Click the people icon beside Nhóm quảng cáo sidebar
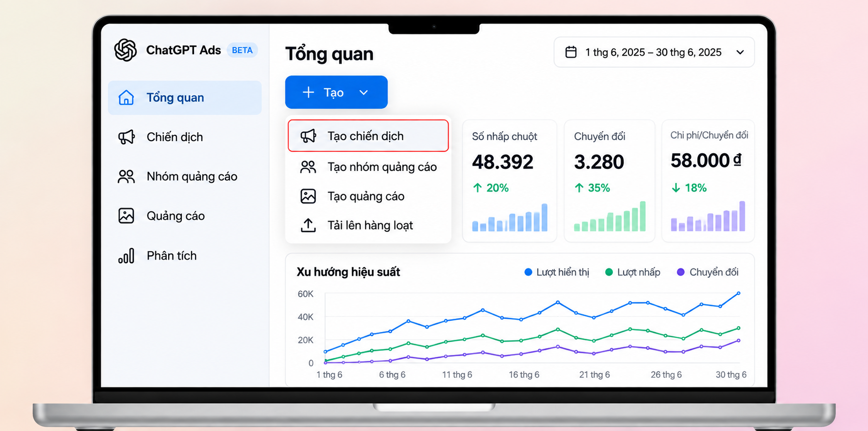The height and width of the screenshot is (431, 868). click(126, 176)
